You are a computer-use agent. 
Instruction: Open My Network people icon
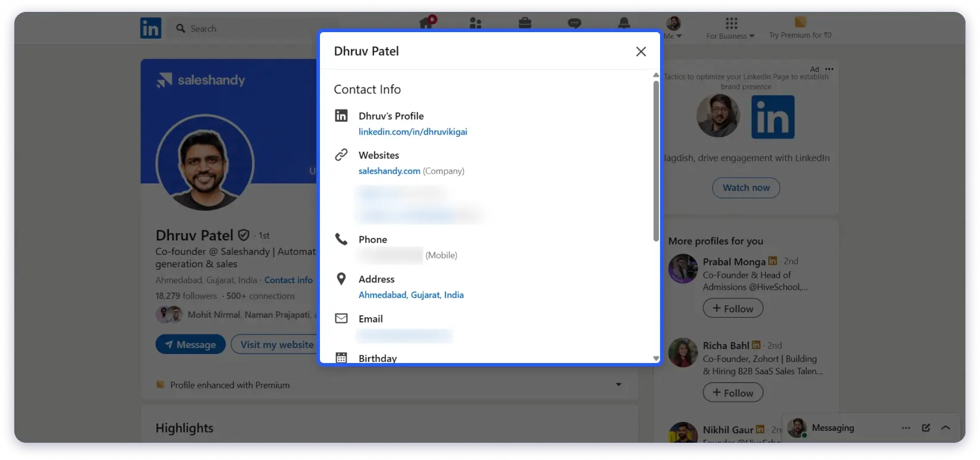click(x=475, y=23)
